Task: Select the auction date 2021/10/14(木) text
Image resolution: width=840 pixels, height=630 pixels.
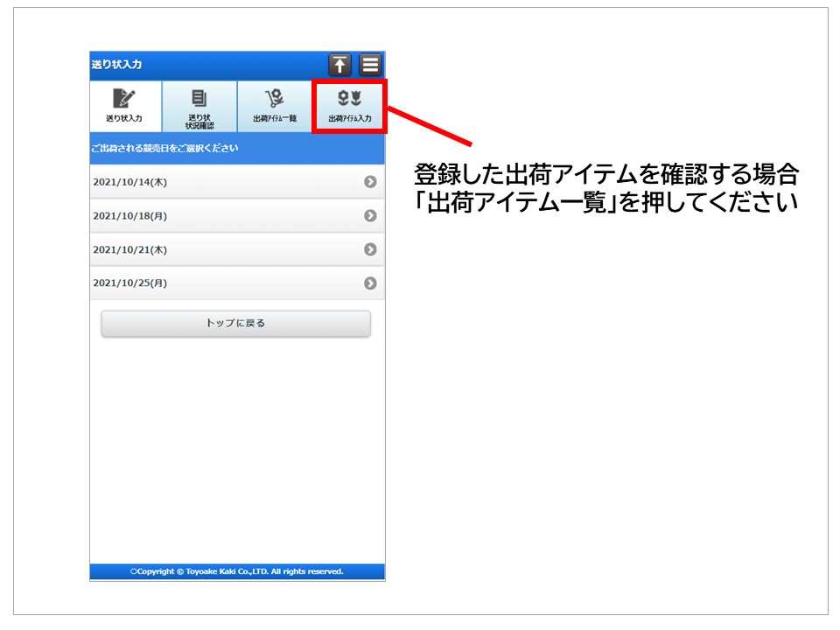Action: 129,182
